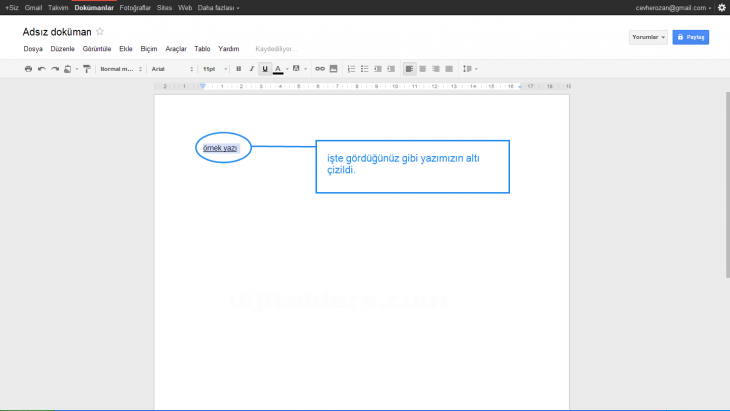Insert a link with the chain icon
This screenshot has width=730, height=411.
pos(320,69)
